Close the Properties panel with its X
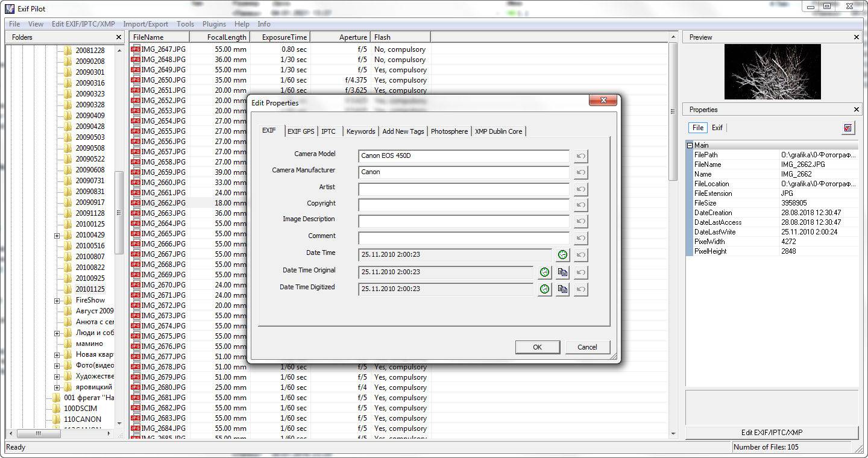 pos(857,110)
